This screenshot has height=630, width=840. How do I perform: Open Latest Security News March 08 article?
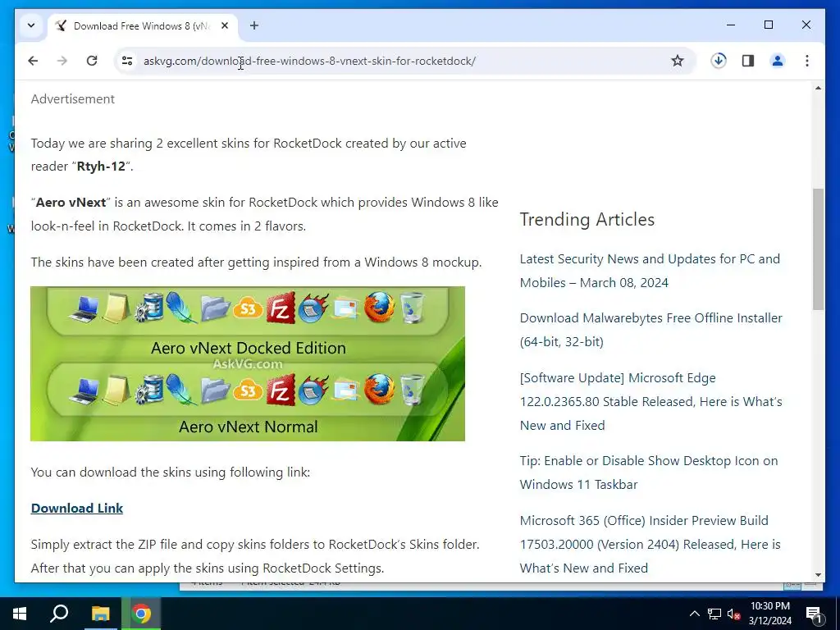(650, 271)
